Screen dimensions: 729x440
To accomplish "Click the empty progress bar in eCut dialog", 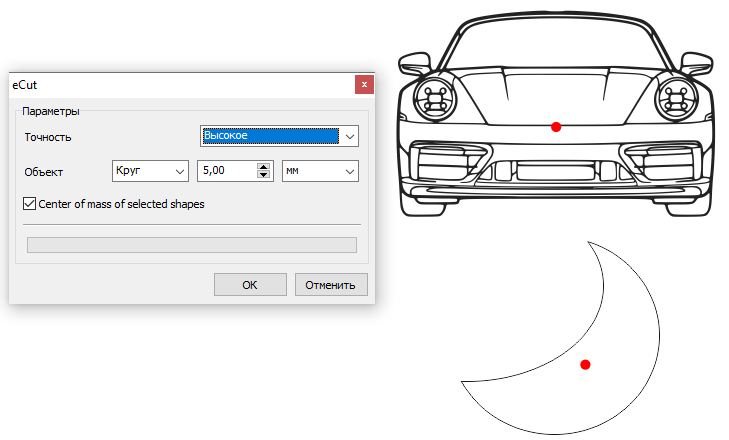I will (192, 245).
